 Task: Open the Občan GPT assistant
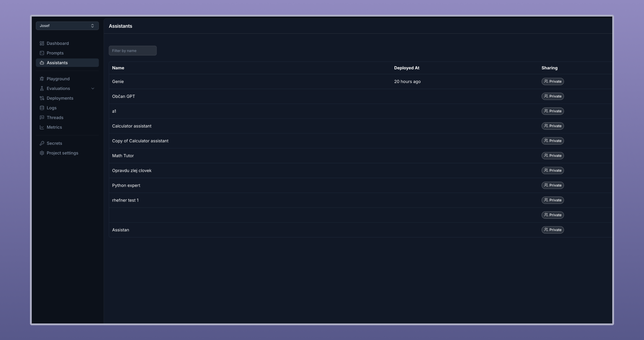(123, 96)
